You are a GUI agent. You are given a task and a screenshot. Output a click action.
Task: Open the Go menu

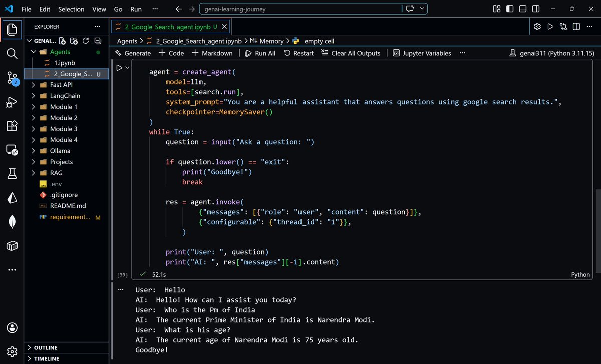tap(118, 9)
